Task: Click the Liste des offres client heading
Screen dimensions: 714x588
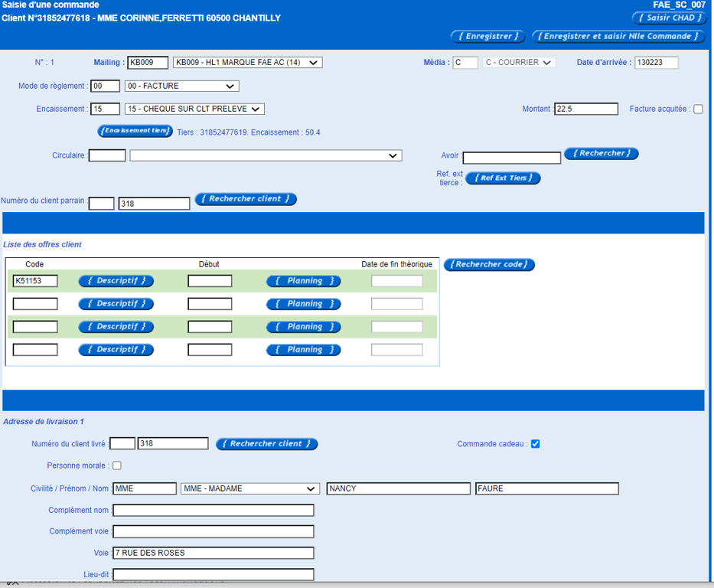Action: pyautogui.click(x=42, y=244)
